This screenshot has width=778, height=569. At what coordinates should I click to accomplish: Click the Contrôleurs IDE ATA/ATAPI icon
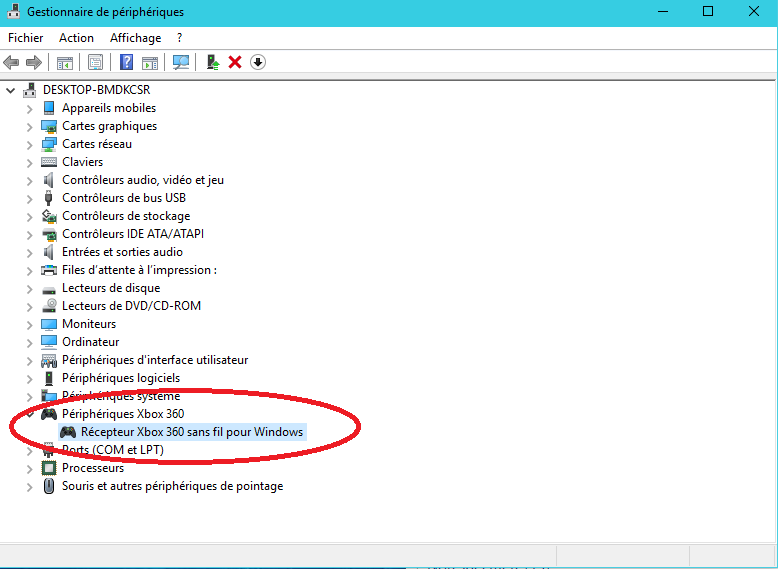(x=49, y=234)
